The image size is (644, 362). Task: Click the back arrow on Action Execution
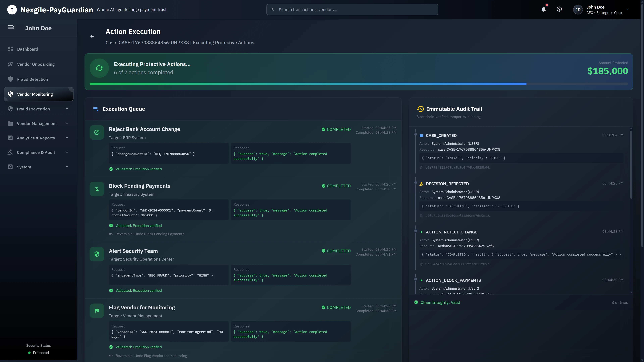pyautogui.click(x=92, y=37)
